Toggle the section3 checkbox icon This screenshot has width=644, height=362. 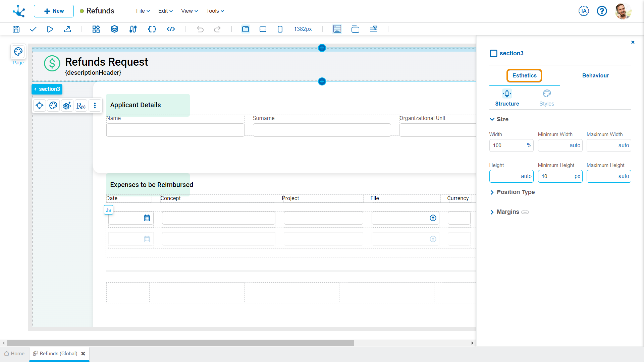click(x=493, y=54)
